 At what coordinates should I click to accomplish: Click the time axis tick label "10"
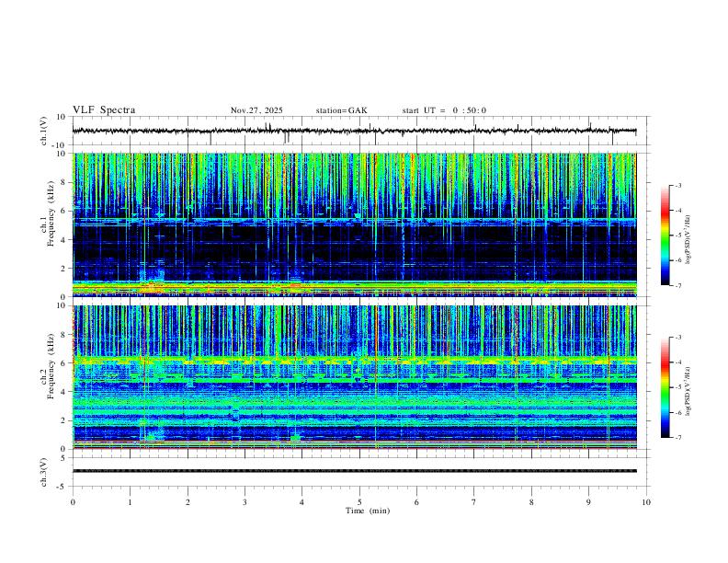646,502
